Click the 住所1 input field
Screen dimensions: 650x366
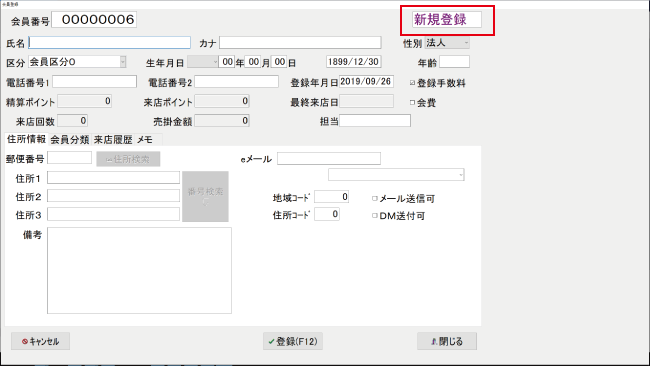114,177
